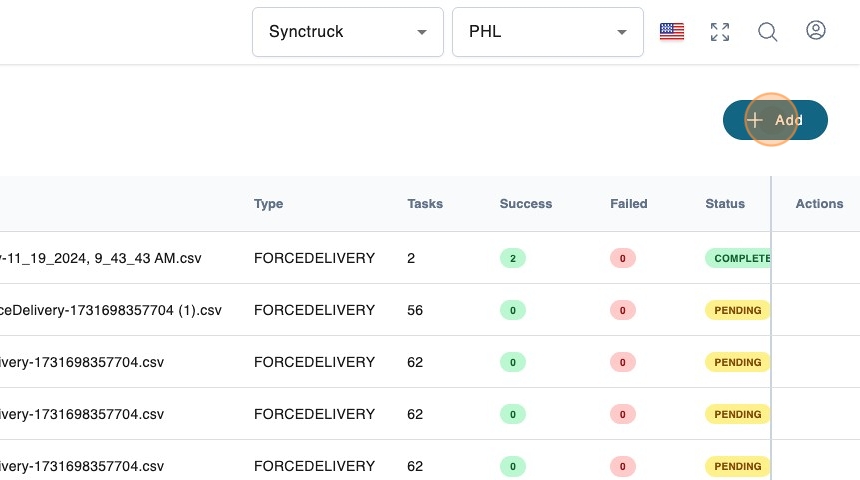Sort by the Type column header
The width and height of the screenshot is (860, 480).
coord(268,204)
